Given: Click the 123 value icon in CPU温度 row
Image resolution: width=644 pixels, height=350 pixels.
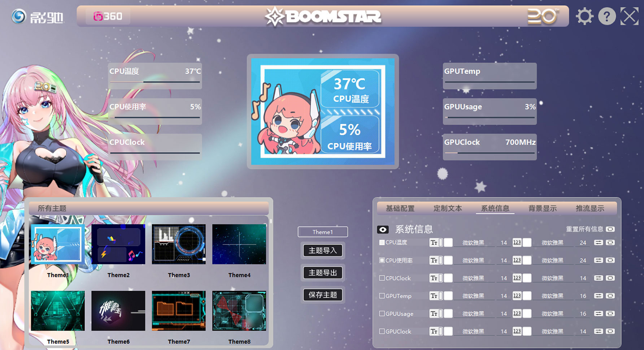Looking at the screenshot, I should pos(517,243).
